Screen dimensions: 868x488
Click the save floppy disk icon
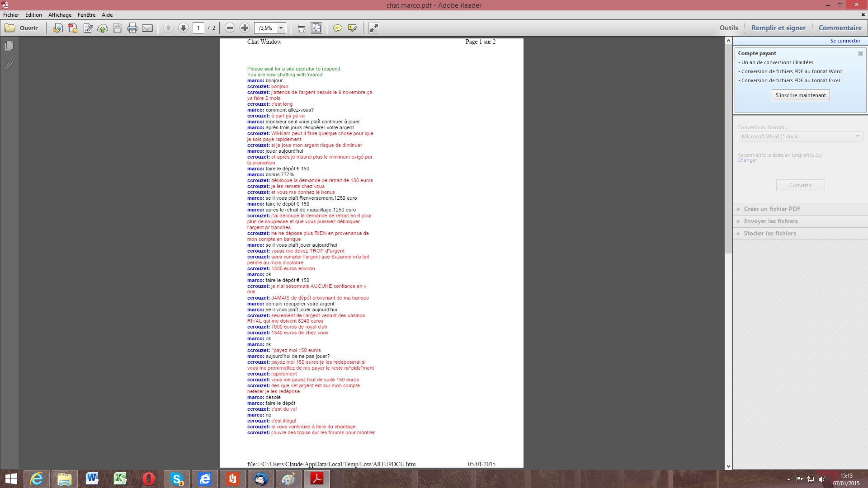pyautogui.click(x=118, y=28)
